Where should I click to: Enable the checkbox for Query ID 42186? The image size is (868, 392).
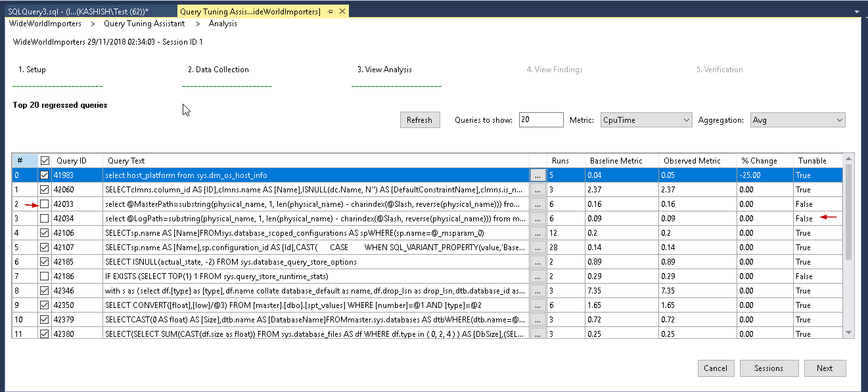[45, 276]
